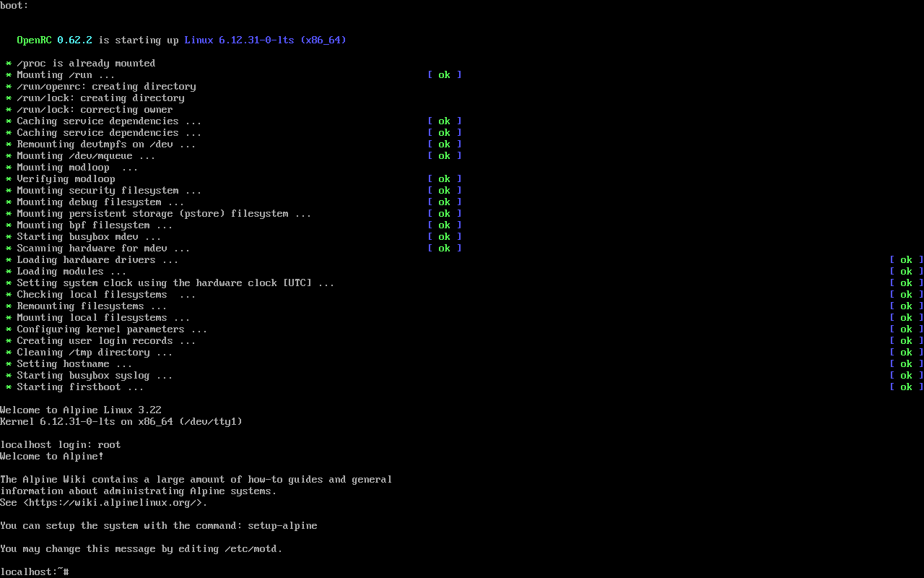Click 'Mounting debug filesystem' line
924x578 pixels.
tap(101, 202)
